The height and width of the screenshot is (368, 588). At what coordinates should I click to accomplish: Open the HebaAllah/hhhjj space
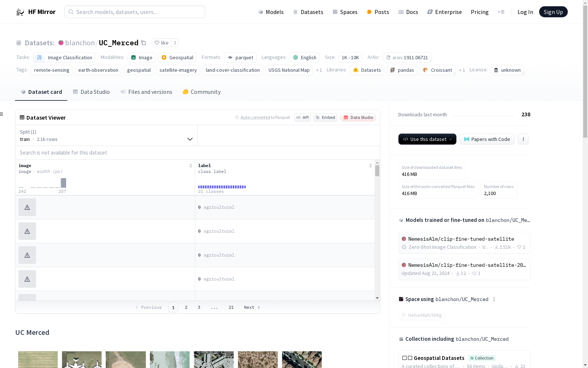(422, 315)
